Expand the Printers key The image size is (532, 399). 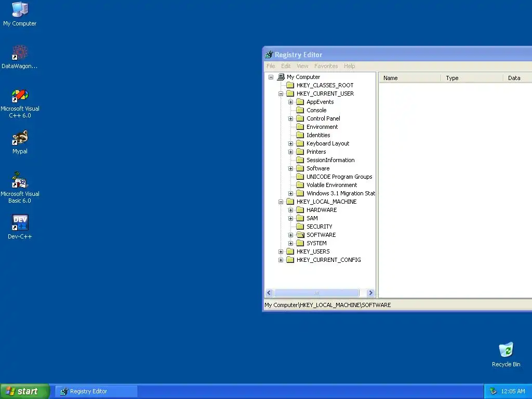[291, 152]
